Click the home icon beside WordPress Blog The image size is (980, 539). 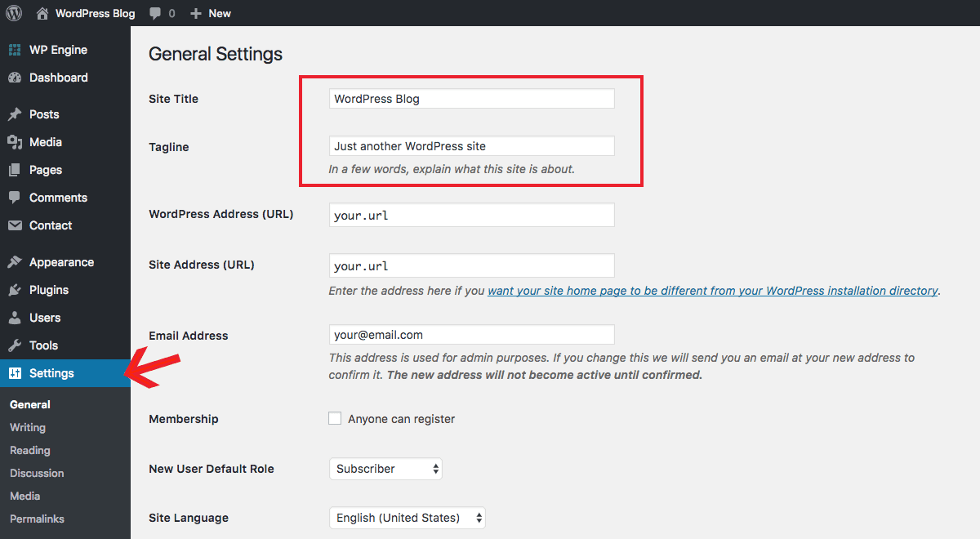(42, 13)
